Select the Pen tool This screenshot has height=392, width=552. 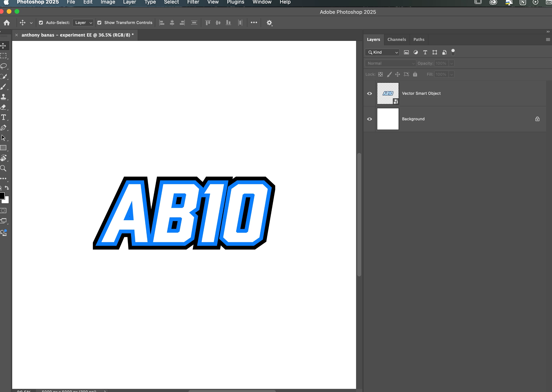[x=3, y=128]
